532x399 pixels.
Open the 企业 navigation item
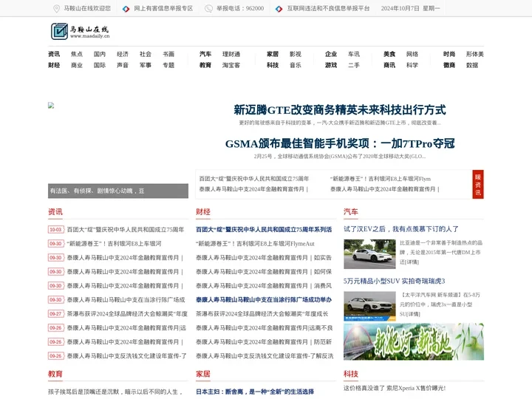pyautogui.click(x=331, y=54)
